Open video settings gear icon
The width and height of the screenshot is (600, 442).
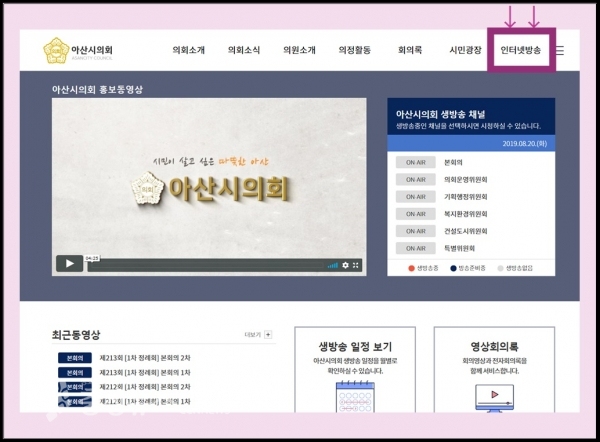[x=346, y=265]
